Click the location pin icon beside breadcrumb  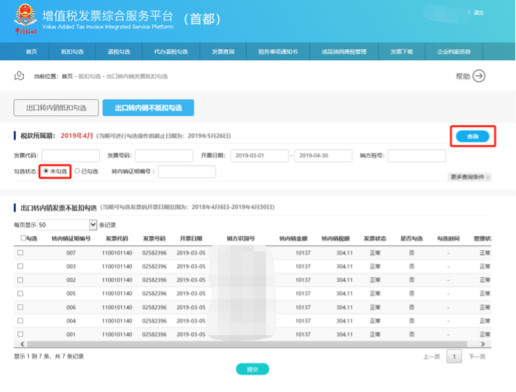pos(19,76)
